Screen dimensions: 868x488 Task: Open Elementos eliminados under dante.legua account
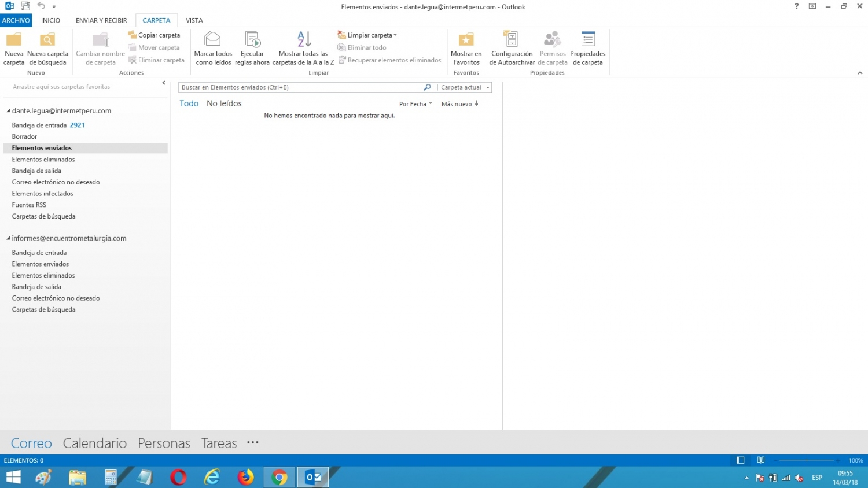click(x=43, y=160)
